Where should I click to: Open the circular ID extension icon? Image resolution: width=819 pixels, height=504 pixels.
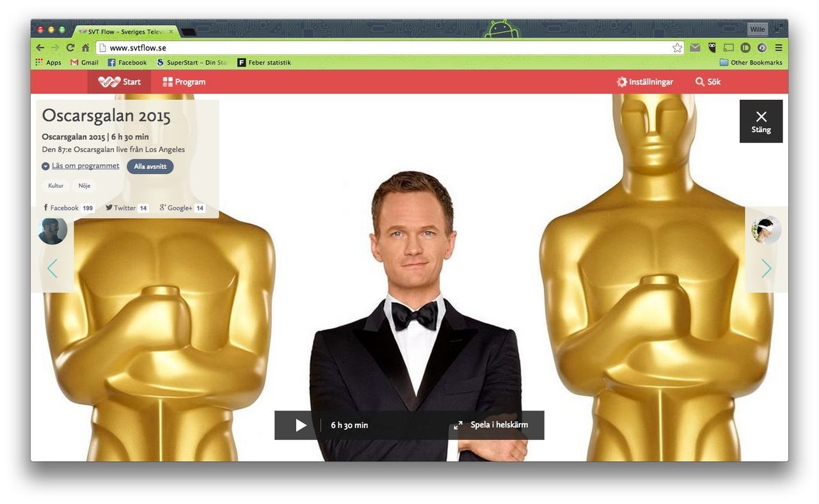[745, 48]
